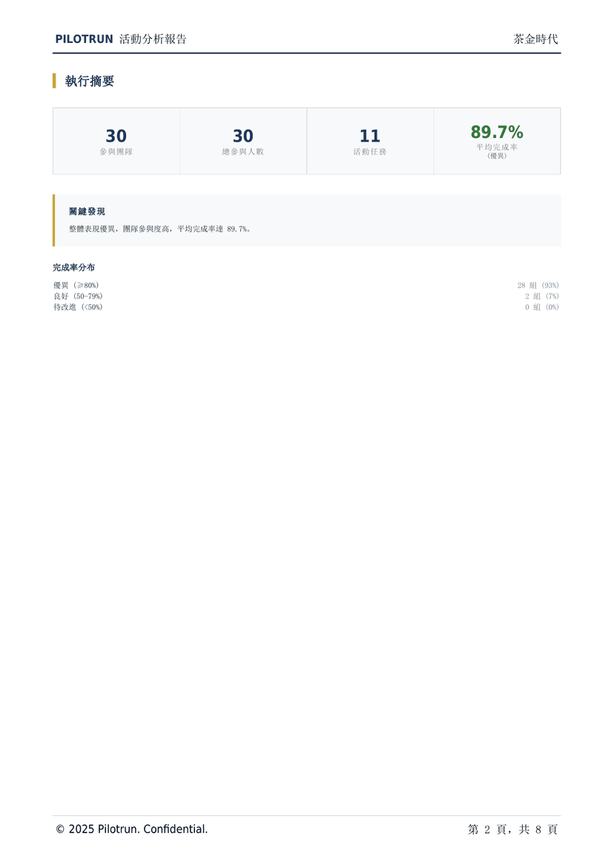Select the 總參與人數 stat card

click(x=243, y=141)
